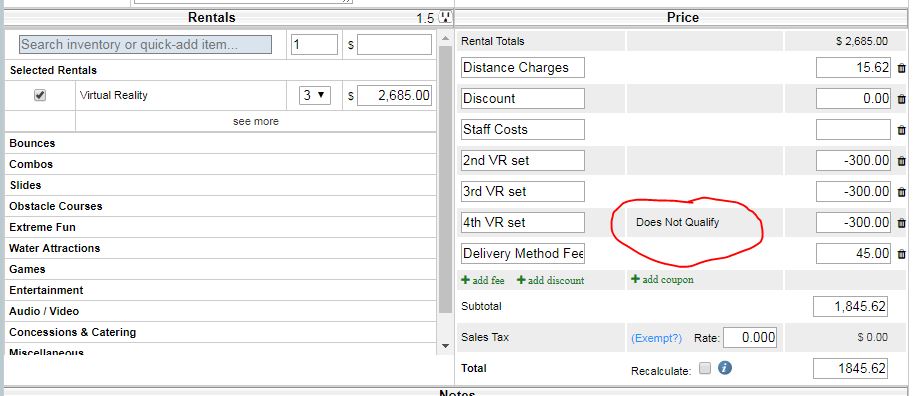Click the Discount amount field

pos(853,99)
